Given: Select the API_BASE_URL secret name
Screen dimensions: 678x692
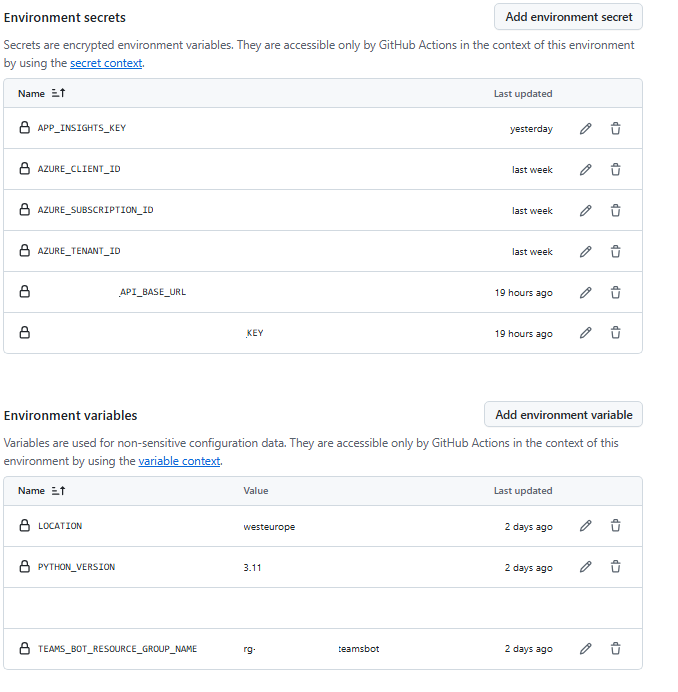Looking at the screenshot, I should click(153, 292).
